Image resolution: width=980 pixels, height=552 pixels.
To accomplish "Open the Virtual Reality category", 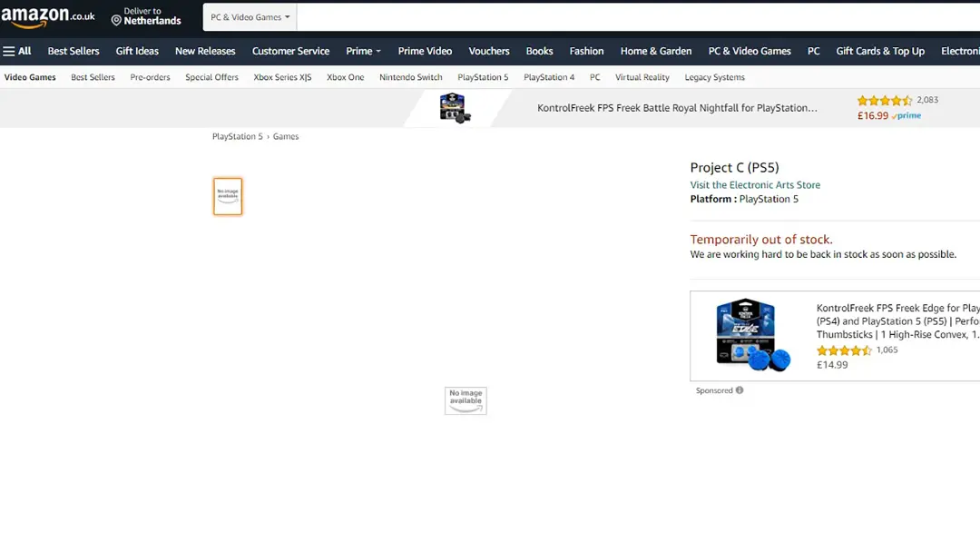I will point(642,77).
